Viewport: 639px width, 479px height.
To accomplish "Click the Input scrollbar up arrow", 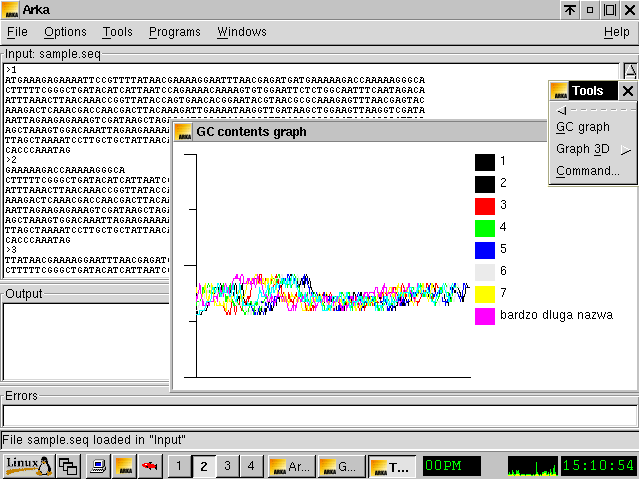I will click(x=630, y=71).
